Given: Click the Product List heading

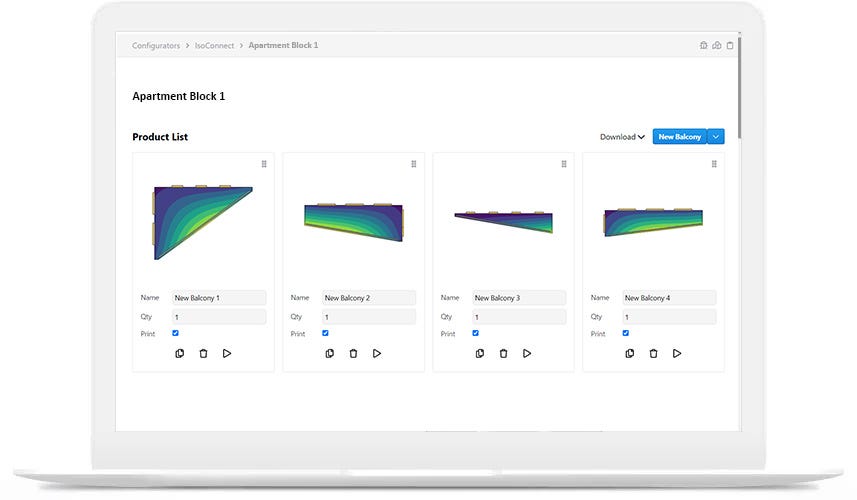Looking at the screenshot, I should 160,137.
